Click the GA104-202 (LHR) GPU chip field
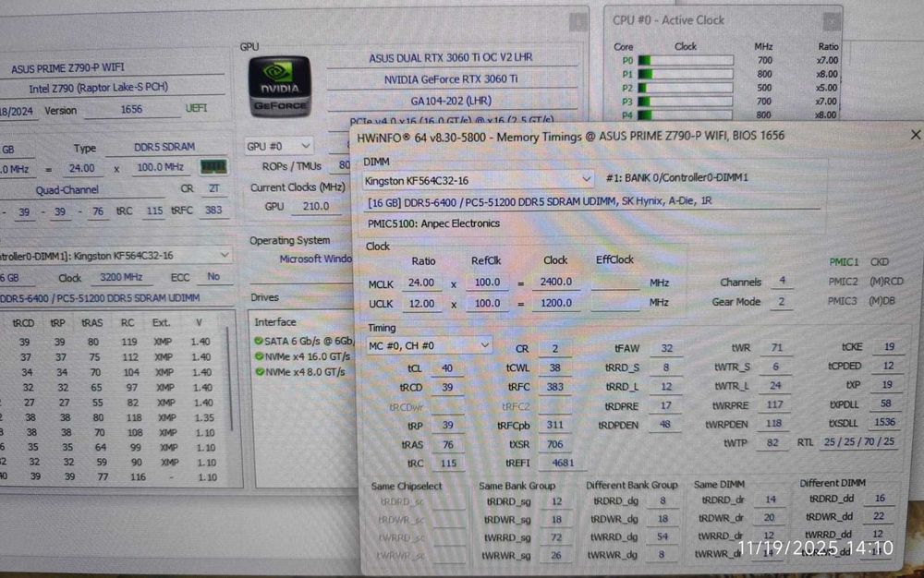The image size is (924, 578). coord(452,101)
